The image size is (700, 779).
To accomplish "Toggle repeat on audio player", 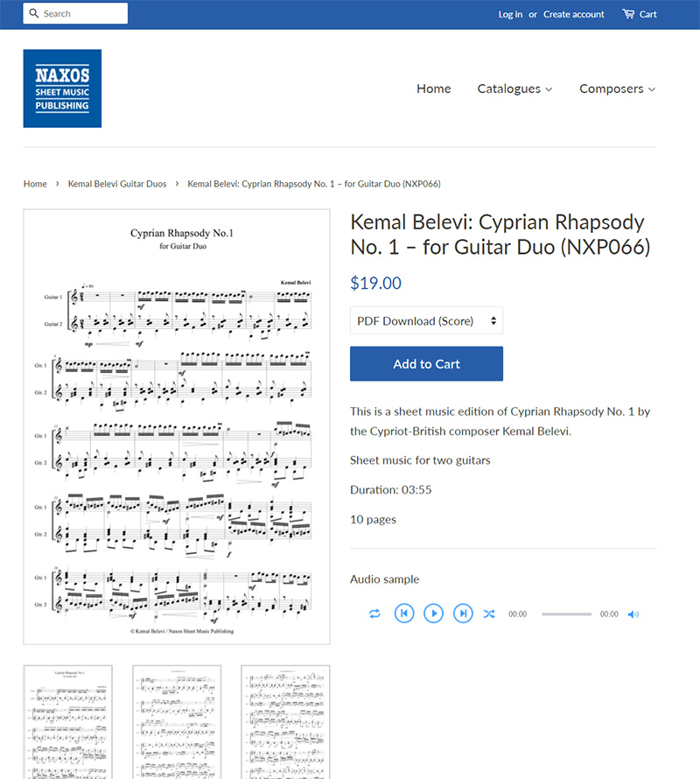I will [x=374, y=614].
